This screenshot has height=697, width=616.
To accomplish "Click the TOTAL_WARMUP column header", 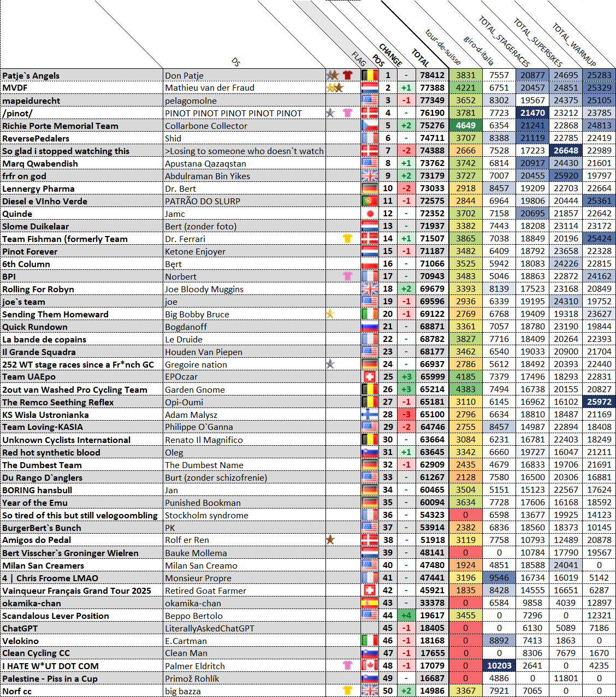I will pyautogui.click(x=573, y=44).
